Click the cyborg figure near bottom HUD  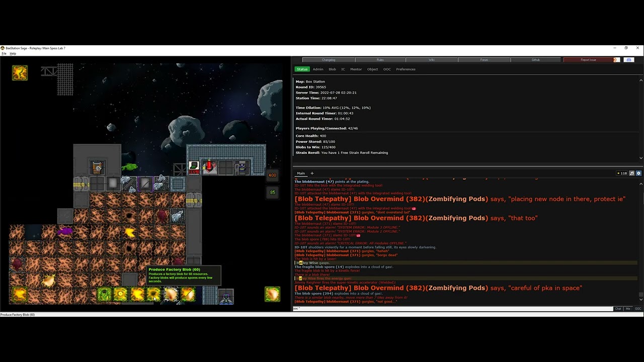coord(226,297)
